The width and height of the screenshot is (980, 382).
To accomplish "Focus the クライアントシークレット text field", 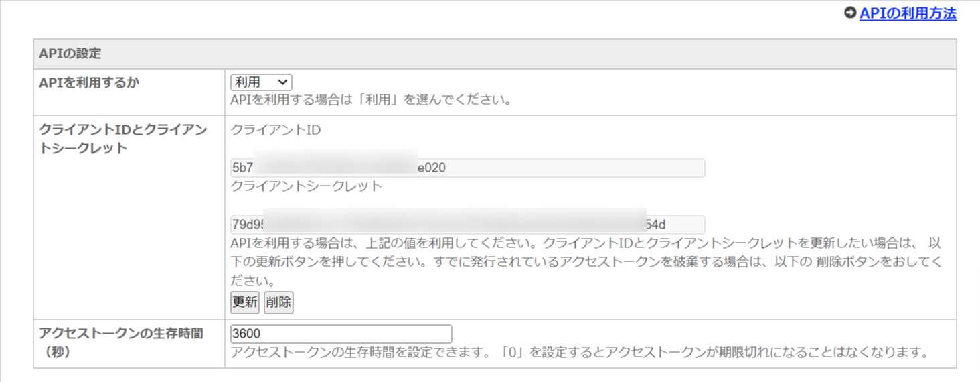I will (467, 225).
